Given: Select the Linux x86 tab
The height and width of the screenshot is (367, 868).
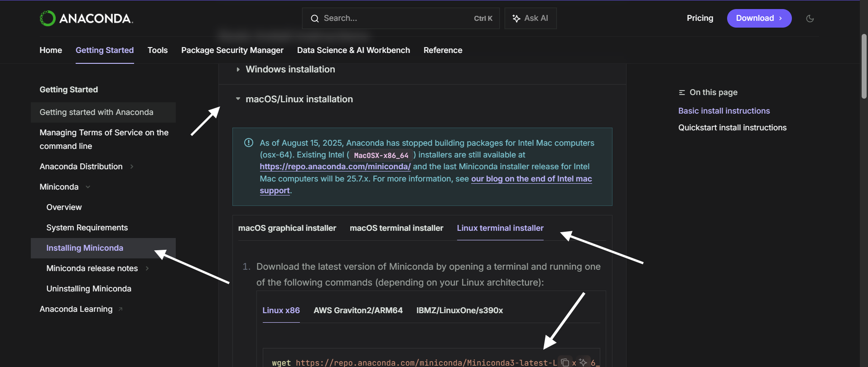Looking at the screenshot, I should [281, 310].
